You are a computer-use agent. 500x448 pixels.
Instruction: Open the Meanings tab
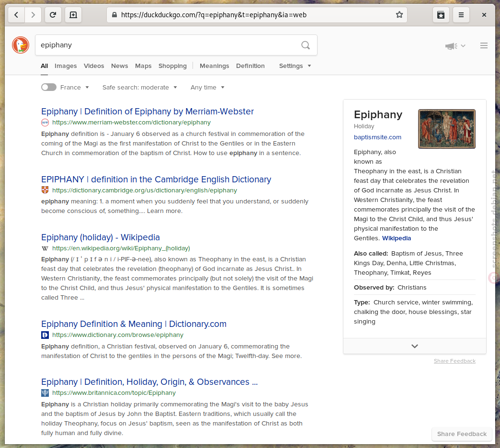[214, 66]
